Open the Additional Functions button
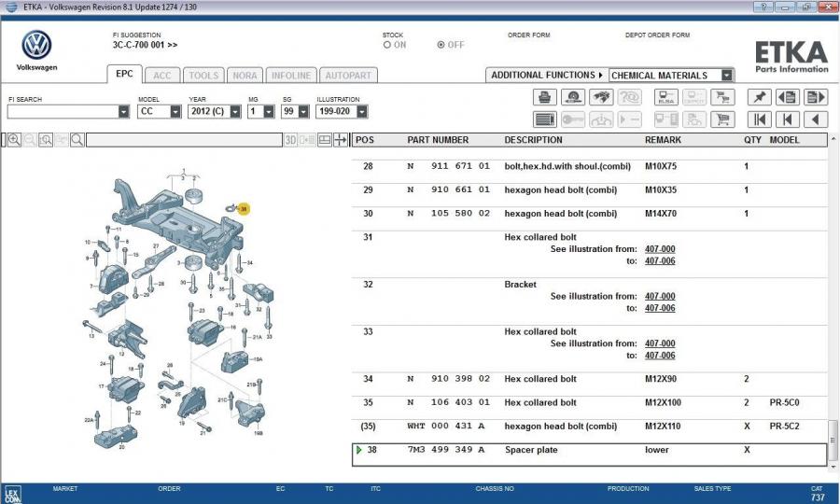 546,75
